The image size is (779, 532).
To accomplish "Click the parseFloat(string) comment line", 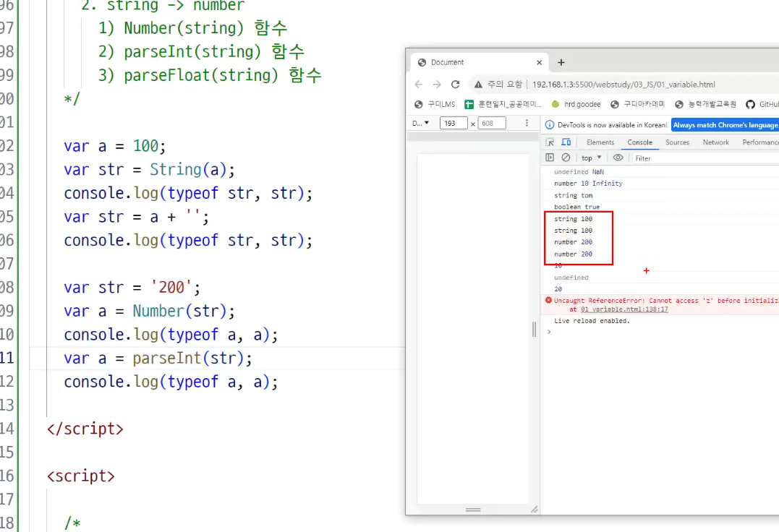I will point(210,75).
